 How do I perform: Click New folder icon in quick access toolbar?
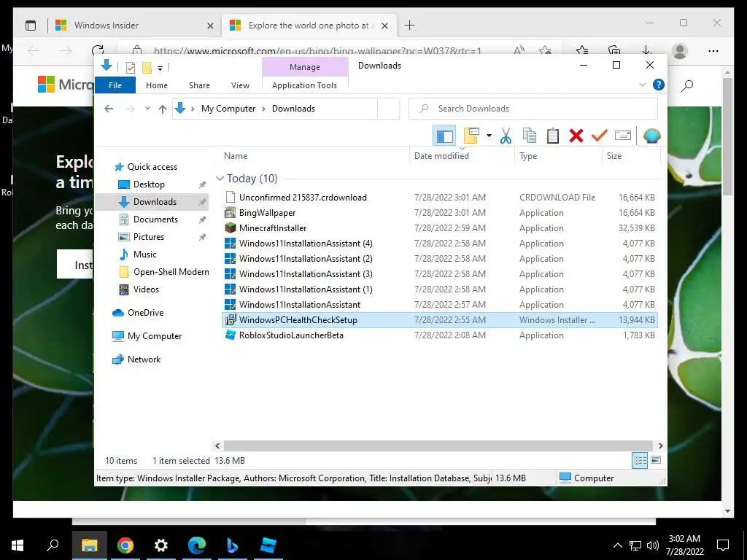147,68
